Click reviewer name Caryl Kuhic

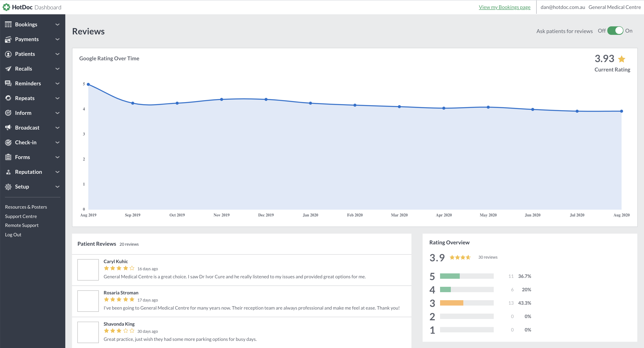coord(116,261)
